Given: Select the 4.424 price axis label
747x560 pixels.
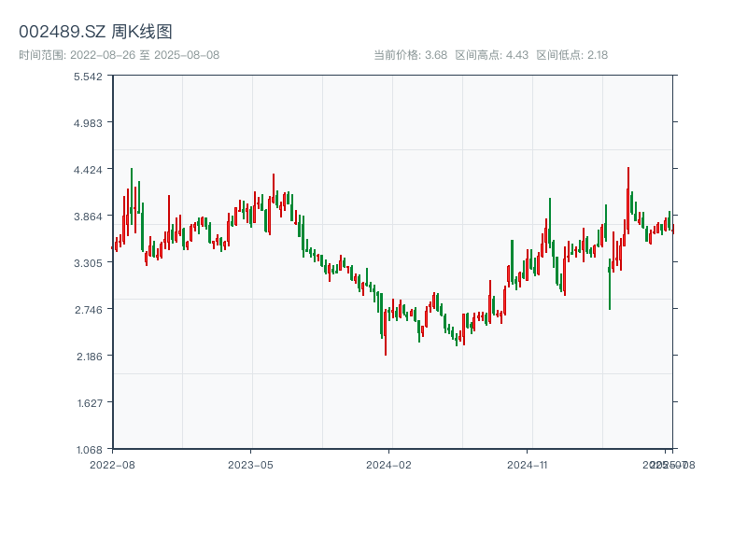Looking at the screenshot, I should pos(87,170).
